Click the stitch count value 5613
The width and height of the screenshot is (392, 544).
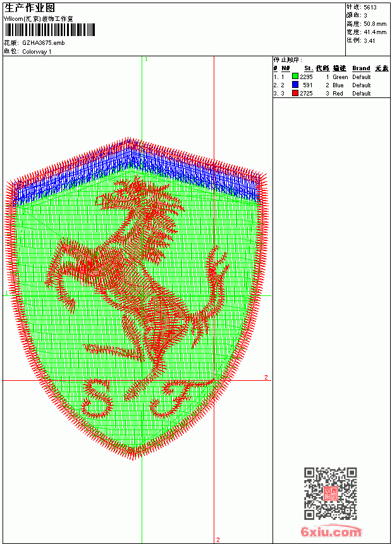(370, 8)
